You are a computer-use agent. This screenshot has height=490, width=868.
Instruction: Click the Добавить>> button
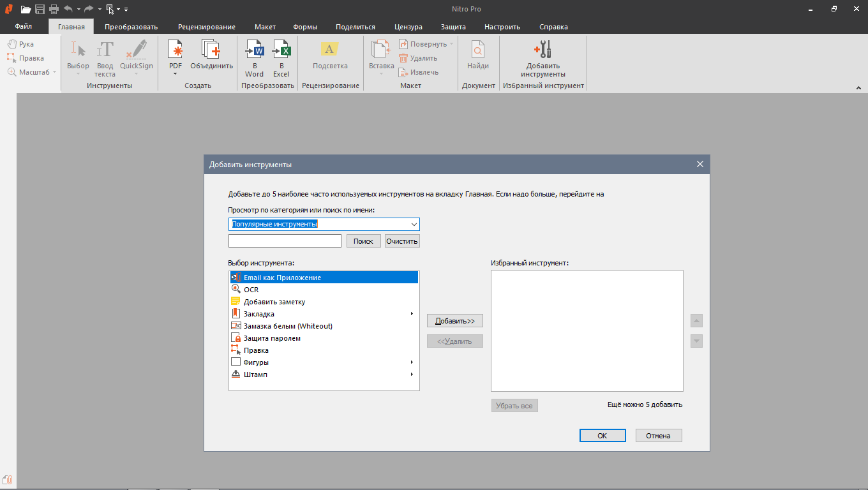tap(455, 321)
